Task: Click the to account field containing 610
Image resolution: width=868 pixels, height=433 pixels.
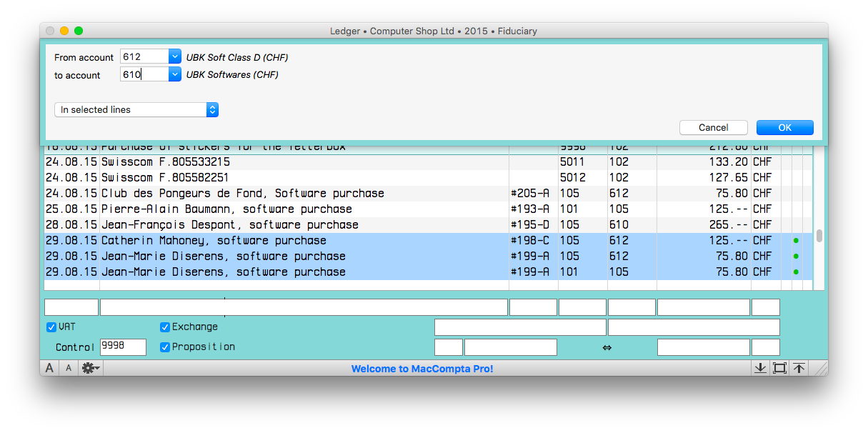Action: [145, 74]
